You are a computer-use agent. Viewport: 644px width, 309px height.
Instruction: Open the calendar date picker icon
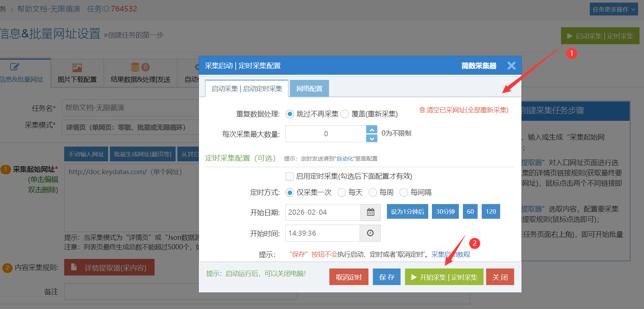click(x=370, y=212)
